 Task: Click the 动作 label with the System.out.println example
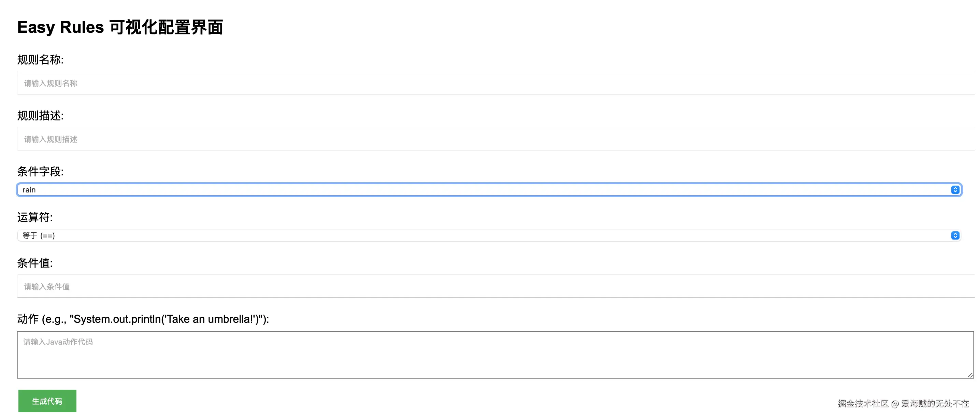coord(143,319)
